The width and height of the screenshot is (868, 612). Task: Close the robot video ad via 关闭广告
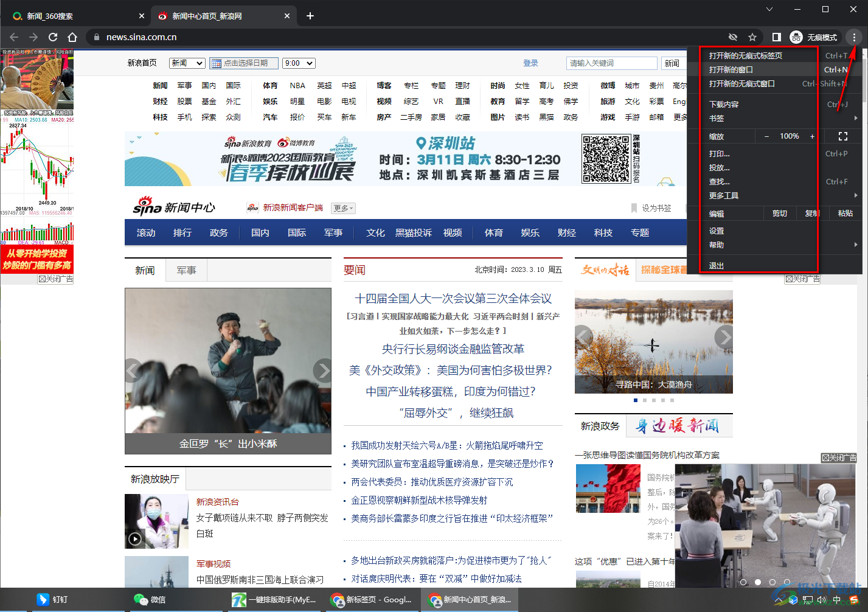pos(839,457)
